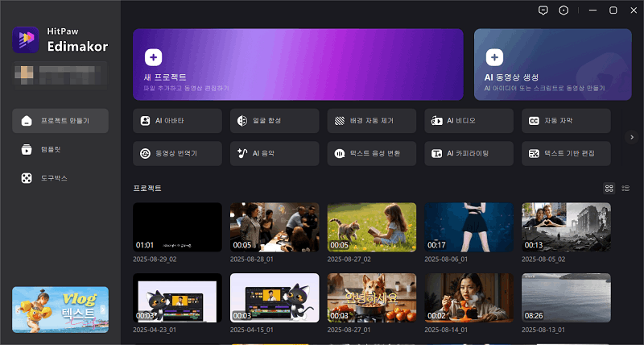Expand more AI tools with right arrow
This screenshot has height=345, width=644.
click(632, 137)
